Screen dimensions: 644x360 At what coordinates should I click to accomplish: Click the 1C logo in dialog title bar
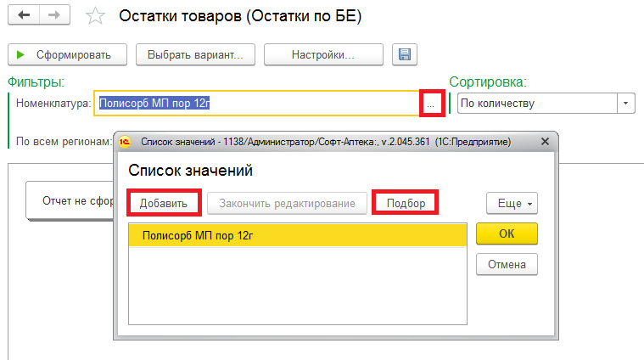(x=125, y=141)
